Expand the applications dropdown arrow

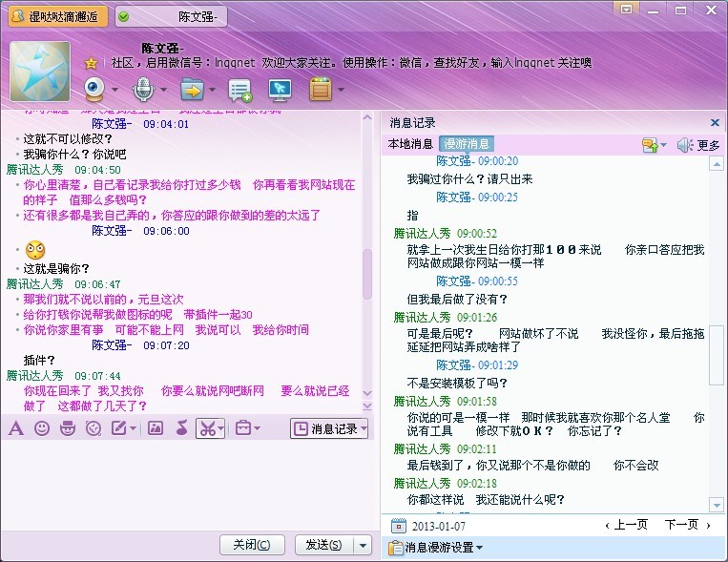pyautogui.click(x=341, y=89)
